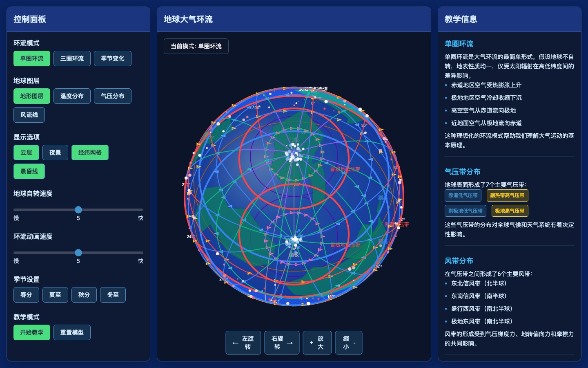Click the 风带分布 heading
The height and width of the screenshot is (368, 588).
459,261
